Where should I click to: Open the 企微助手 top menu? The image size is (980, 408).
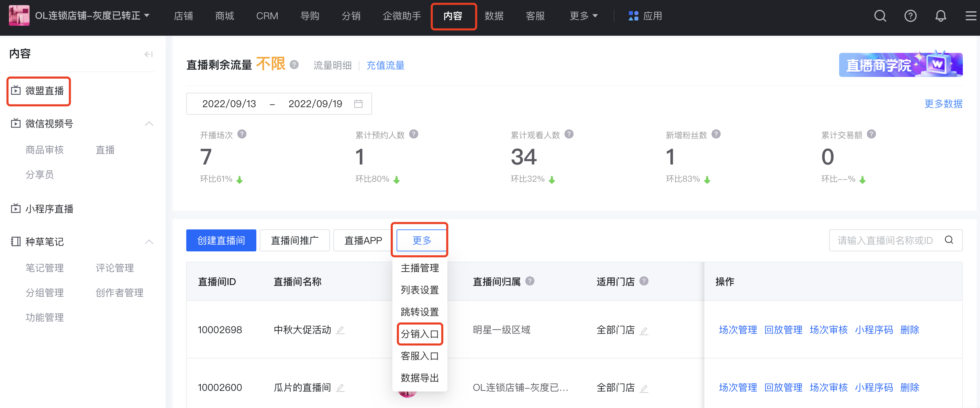point(402,16)
